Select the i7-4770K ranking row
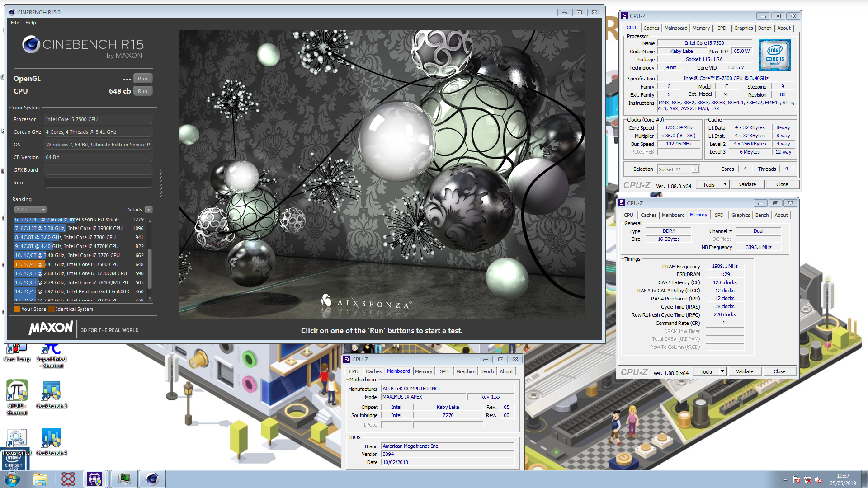Viewport: 868px width, 488px height. coord(80,246)
